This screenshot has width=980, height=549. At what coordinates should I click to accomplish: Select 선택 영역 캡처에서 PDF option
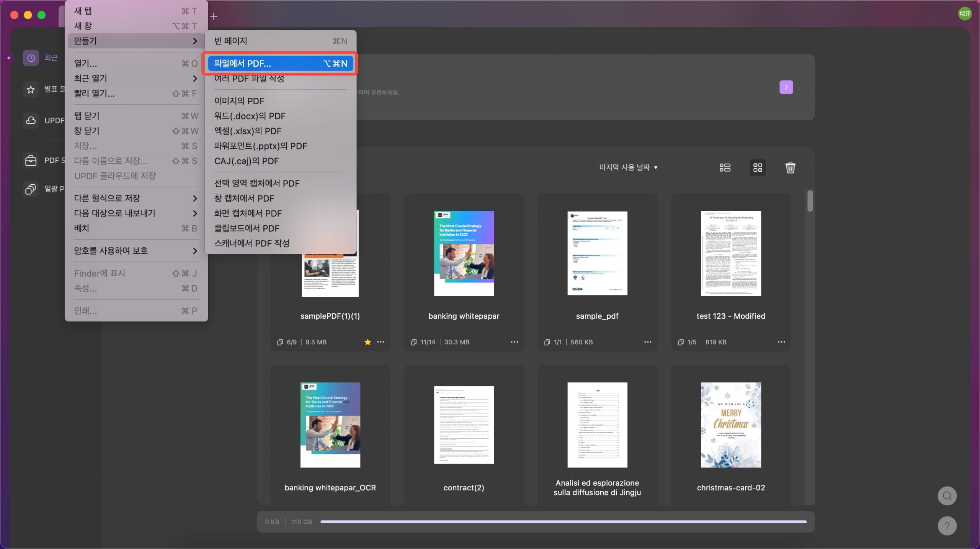(281, 184)
